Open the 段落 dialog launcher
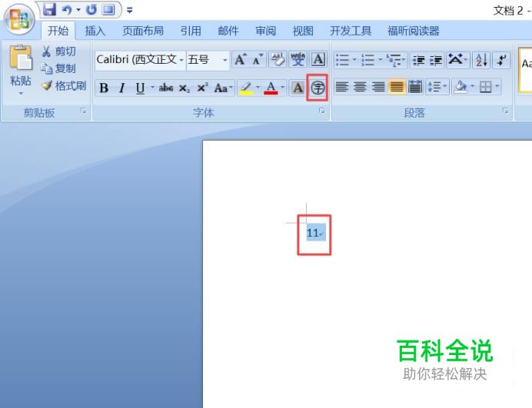The height and width of the screenshot is (408, 532). pos(506,111)
